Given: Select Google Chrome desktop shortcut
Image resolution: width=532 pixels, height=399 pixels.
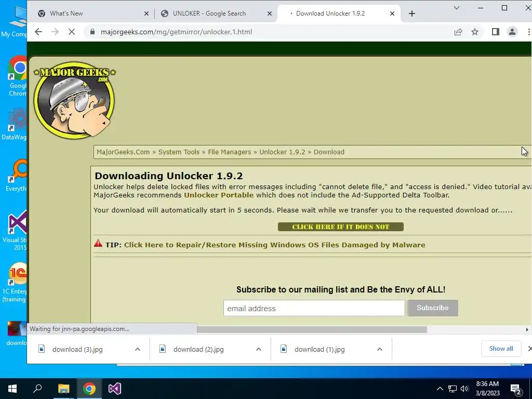Looking at the screenshot, I should [x=17, y=76].
